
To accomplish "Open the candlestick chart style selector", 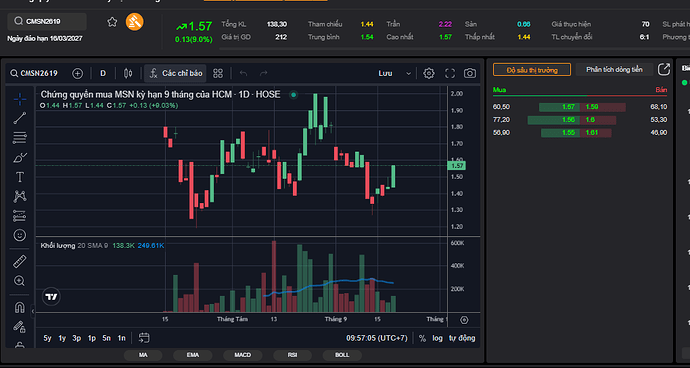I will (128, 74).
